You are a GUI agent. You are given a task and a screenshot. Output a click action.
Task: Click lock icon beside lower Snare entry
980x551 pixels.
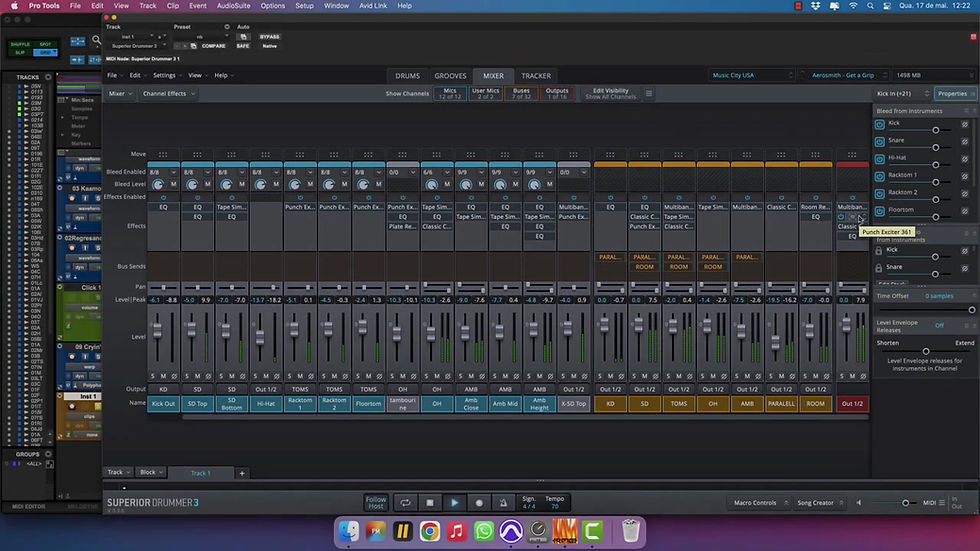pyautogui.click(x=879, y=268)
